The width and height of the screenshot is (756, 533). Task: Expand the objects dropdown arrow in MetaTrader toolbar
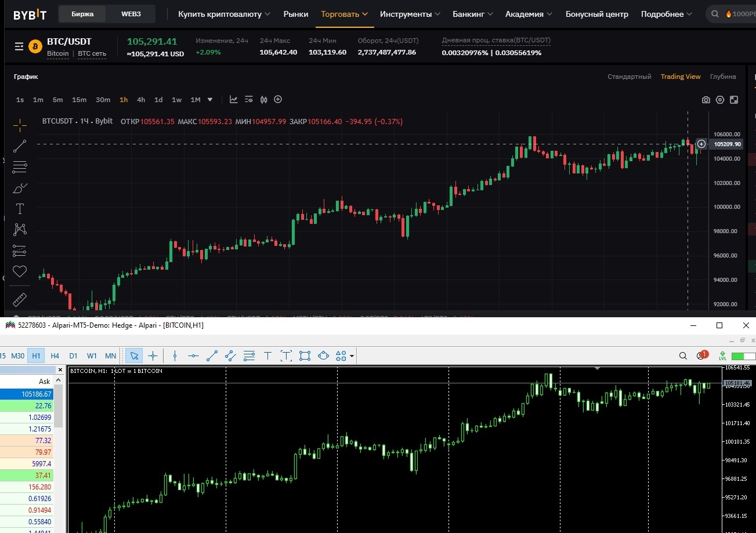[352, 356]
